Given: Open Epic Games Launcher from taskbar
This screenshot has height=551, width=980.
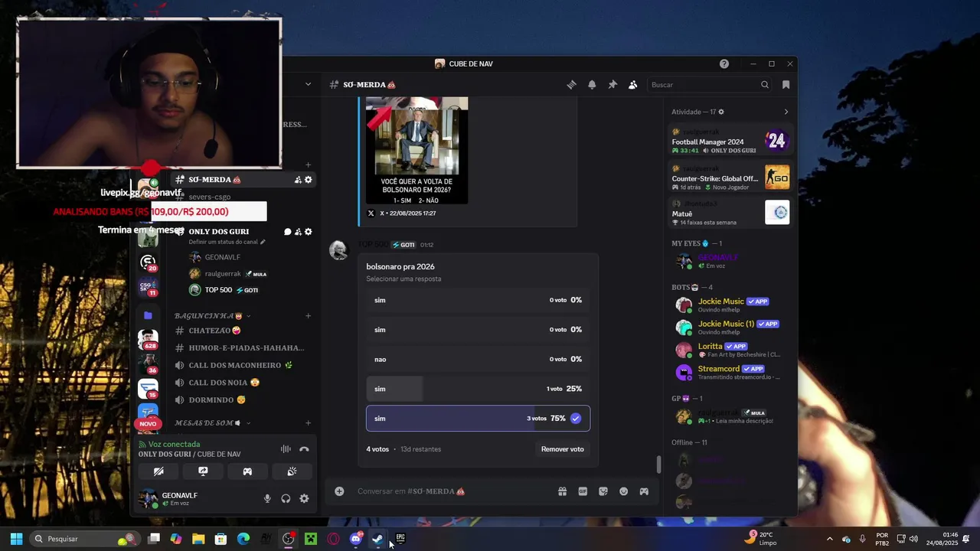Looking at the screenshot, I should [400, 539].
